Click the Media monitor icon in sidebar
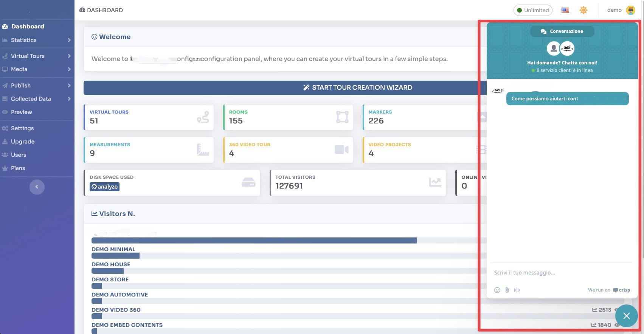Viewport: 644px width, 334px height. tap(5, 69)
